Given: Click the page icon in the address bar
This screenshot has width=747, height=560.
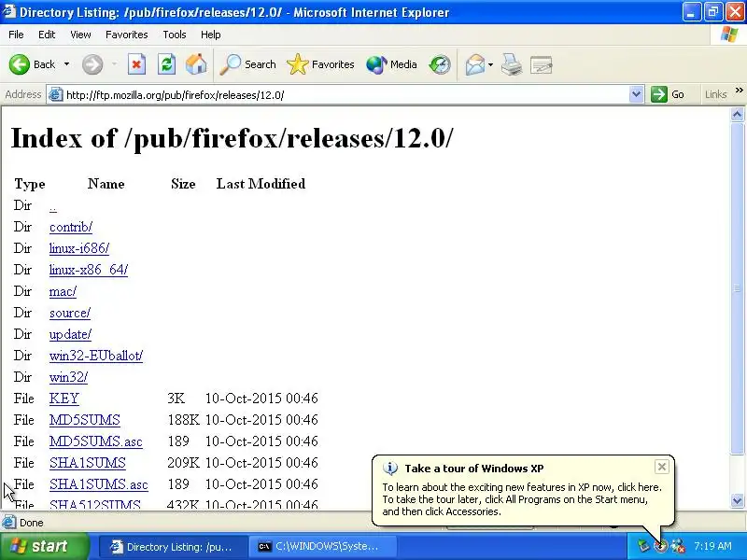Looking at the screenshot, I should pyautogui.click(x=55, y=95).
